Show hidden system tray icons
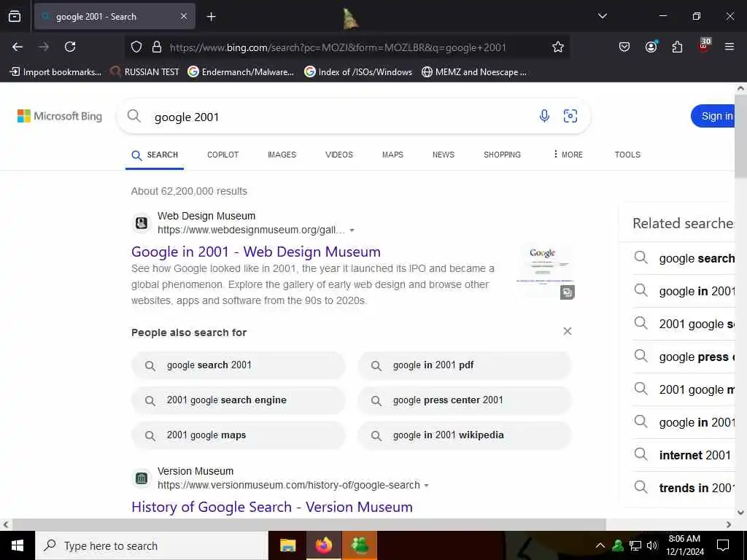The image size is (747, 560). click(x=600, y=545)
